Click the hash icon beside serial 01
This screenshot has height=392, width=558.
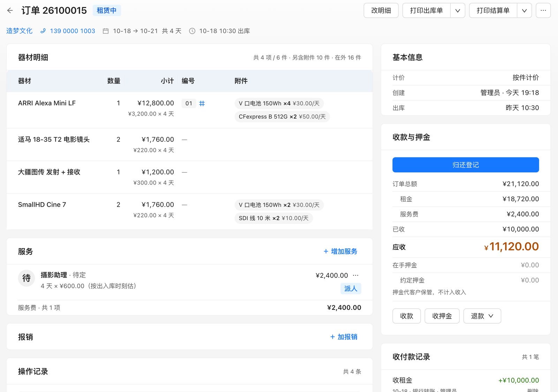tap(202, 103)
